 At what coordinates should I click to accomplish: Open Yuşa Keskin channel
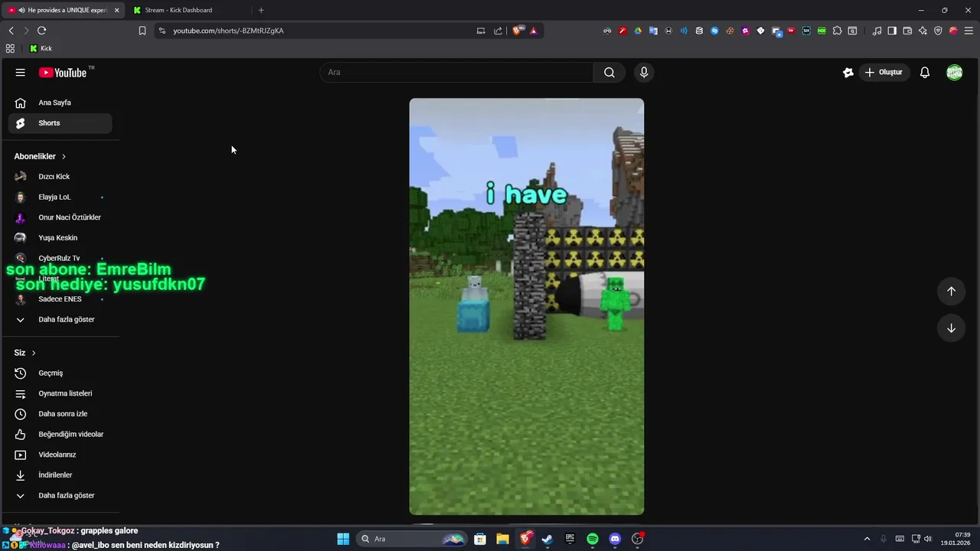[x=60, y=238]
